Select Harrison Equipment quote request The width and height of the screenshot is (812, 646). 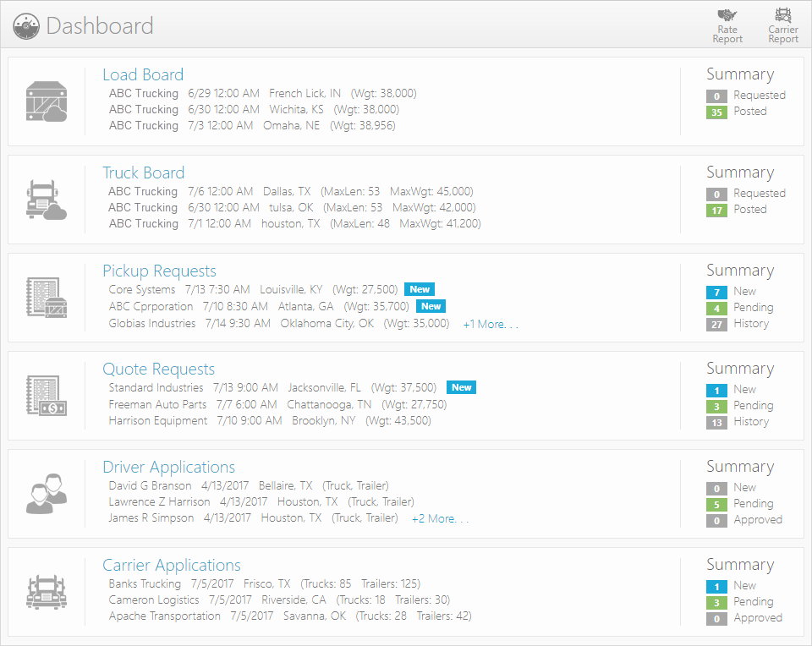(x=270, y=421)
